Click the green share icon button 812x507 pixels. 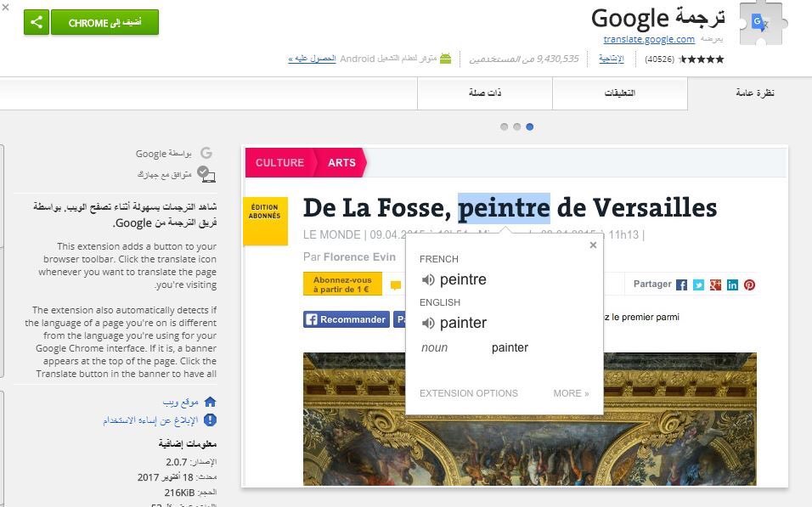37,22
